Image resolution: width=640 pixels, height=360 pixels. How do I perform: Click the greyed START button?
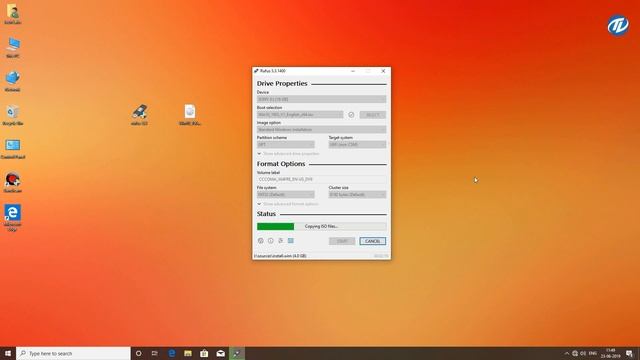point(342,241)
